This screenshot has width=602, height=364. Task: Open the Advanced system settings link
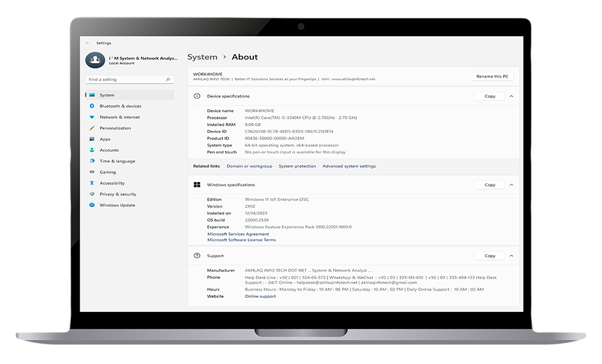[x=349, y=166]
